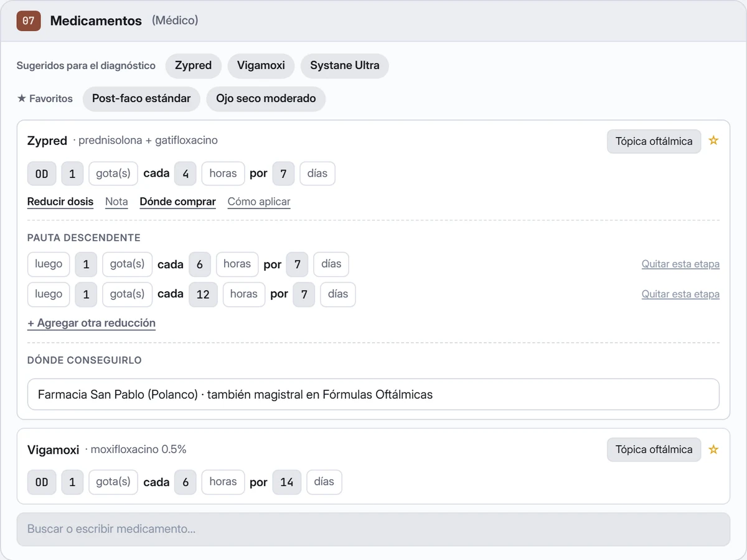
Task: Open the Cómo aplicar link
Action: [259, 202]
